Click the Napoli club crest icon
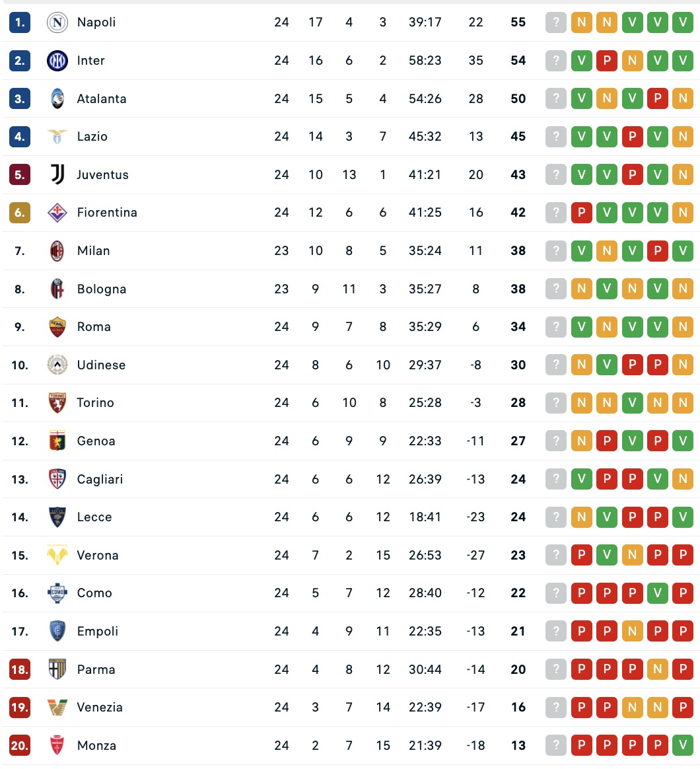This screenshot has height=769, width=700. 57,22
